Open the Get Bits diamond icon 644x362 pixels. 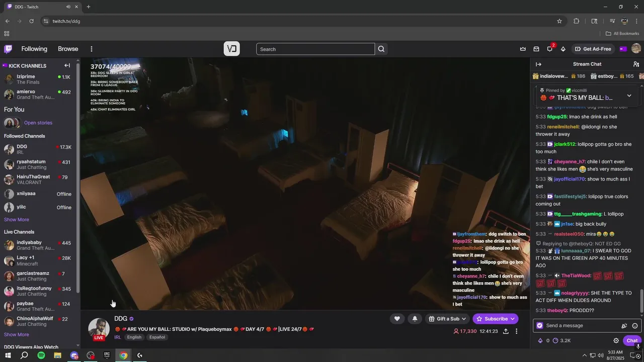[563, 49]
